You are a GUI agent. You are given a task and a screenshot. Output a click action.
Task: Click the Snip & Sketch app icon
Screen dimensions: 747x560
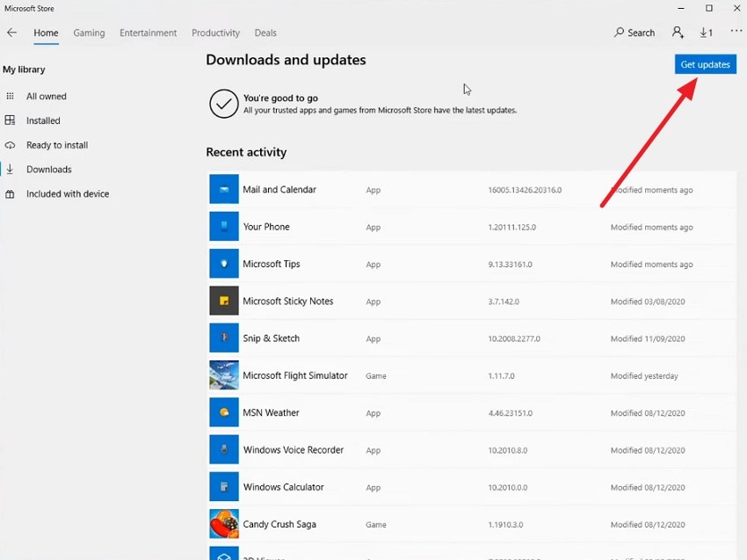[224, 338]
